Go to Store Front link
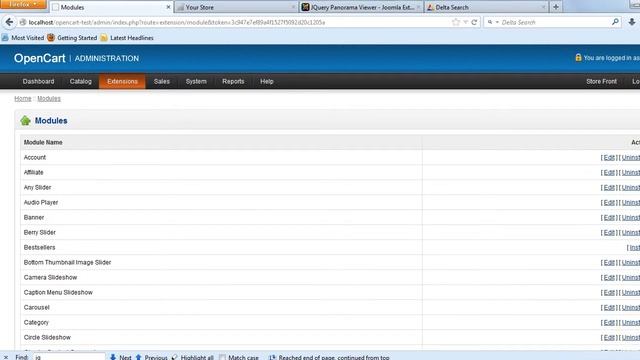 click(601, 81)
